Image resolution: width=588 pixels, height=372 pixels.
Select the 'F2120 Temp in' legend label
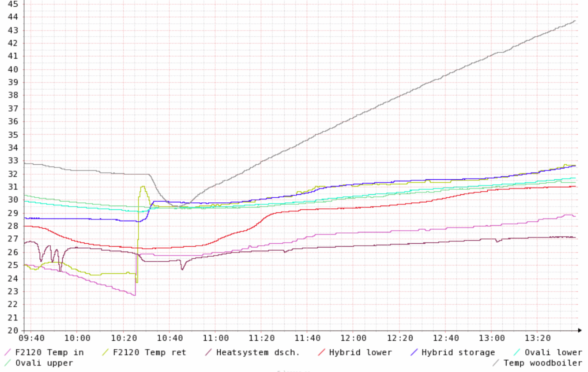(x=49, y=352)
